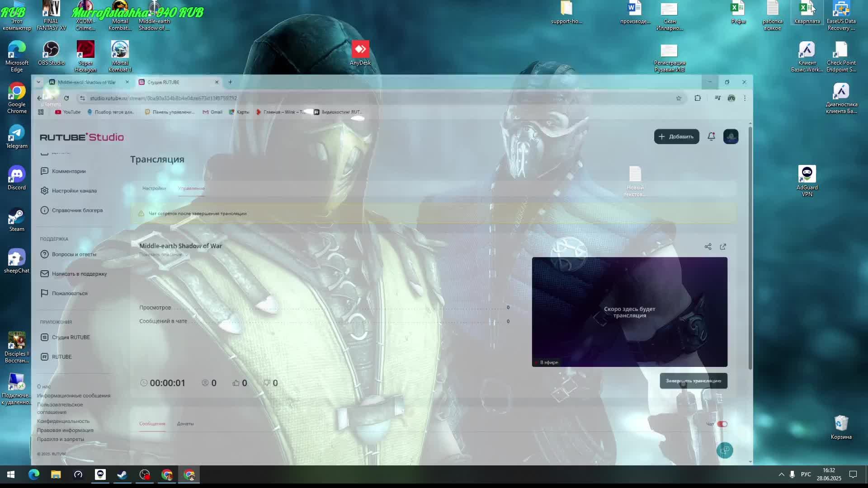Open the Discord desktop shortcut
The image size is (868, 488).
pyautogui.click(x=17, y=178)
